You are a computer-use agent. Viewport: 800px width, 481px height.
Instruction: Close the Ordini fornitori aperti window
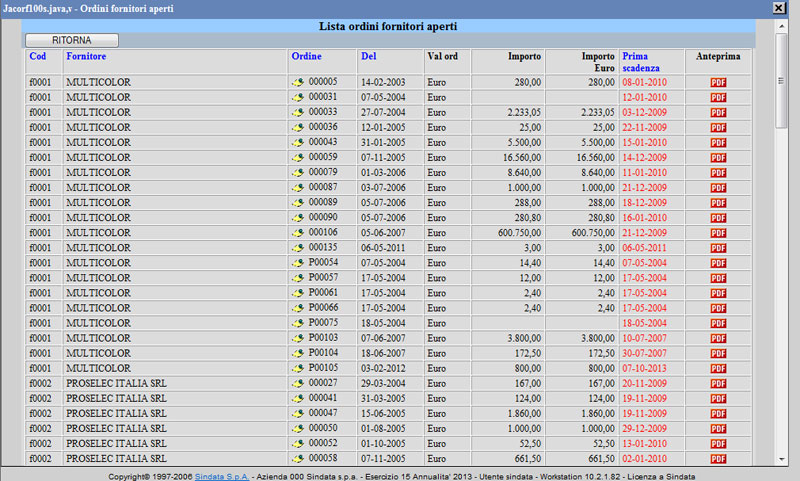779,8
